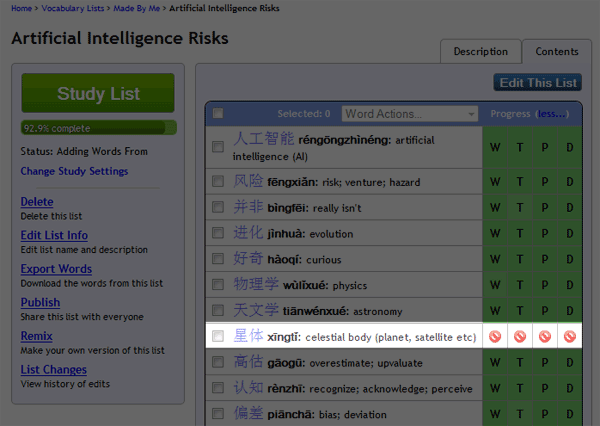Switch to the Description tab
Image resolution: width=600 pixels, height=426 pixels.
click(480, 52)
